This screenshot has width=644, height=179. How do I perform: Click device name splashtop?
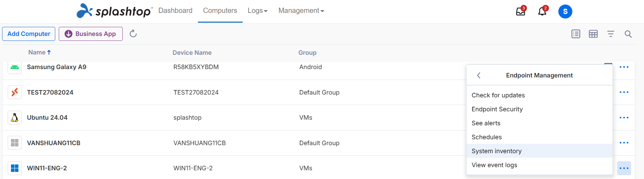[x=187, y=118]
